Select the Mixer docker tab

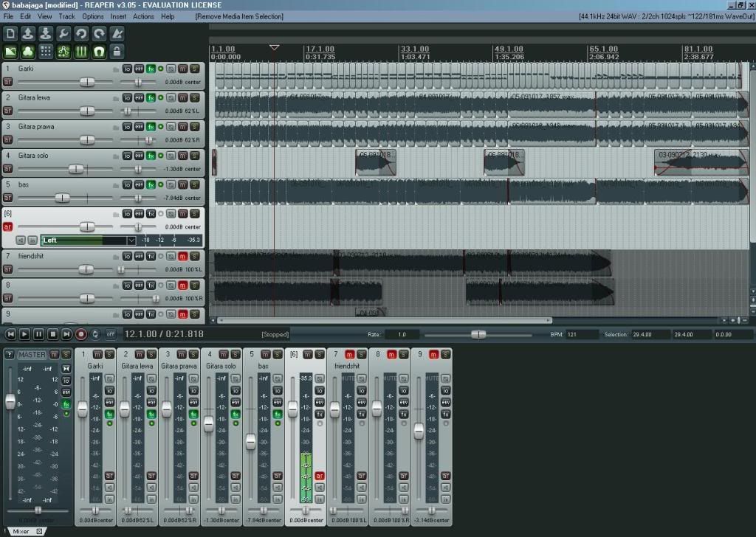coord(21,531)
